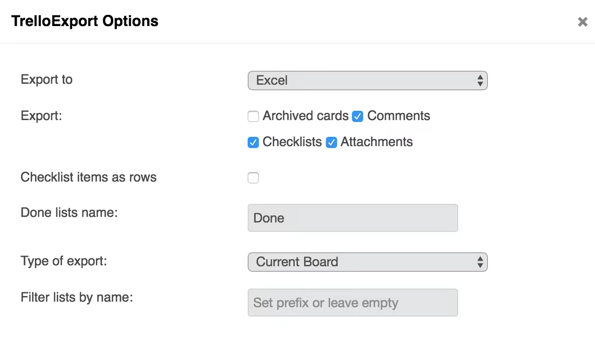Open the Export to Excel dropdown
The image size is (595, 364).
(x=367, y=81)
